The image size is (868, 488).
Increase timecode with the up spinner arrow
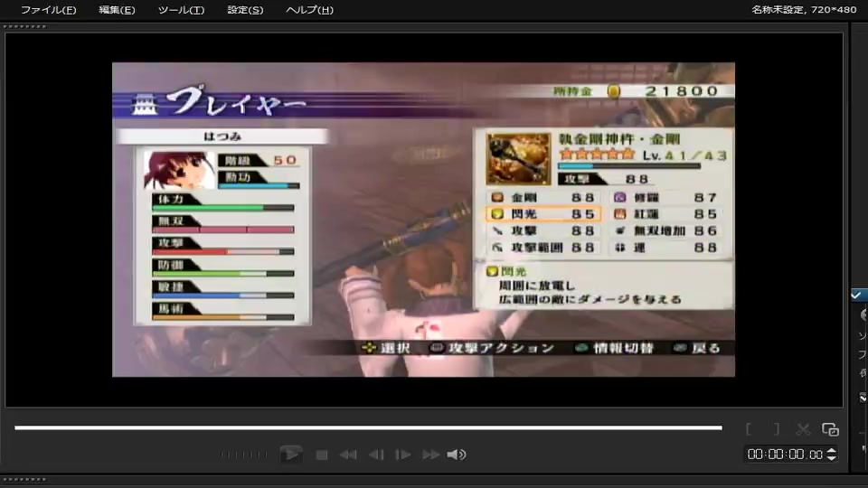point(832,450)
